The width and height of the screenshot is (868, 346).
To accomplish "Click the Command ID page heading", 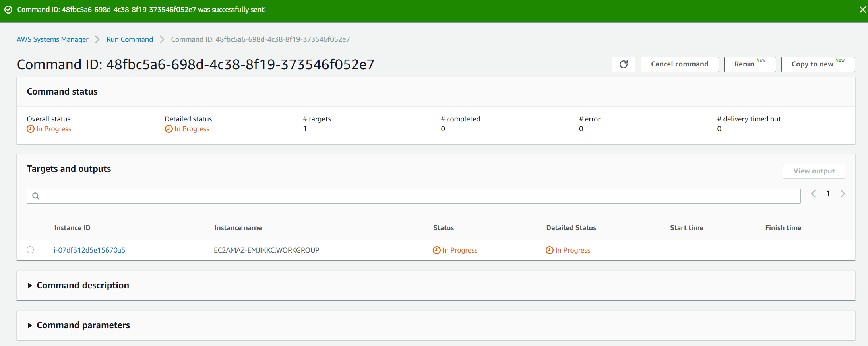I will pos(196,64).
